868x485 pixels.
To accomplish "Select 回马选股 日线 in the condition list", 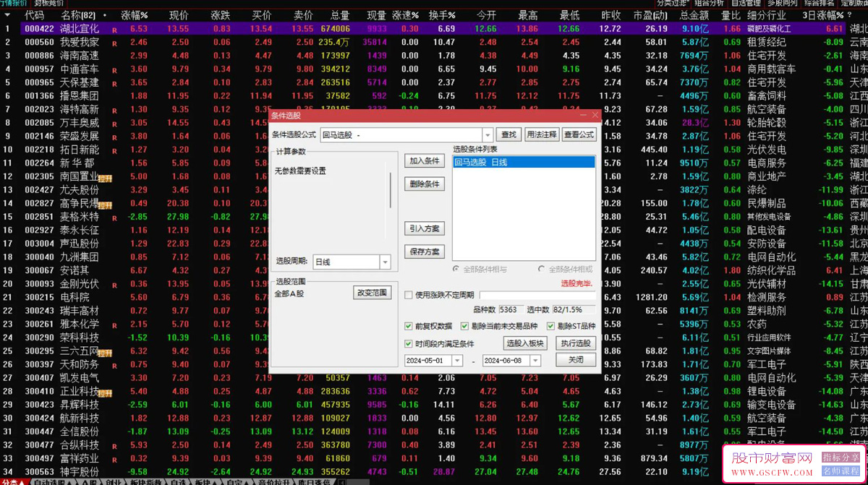I will [523, 163].
